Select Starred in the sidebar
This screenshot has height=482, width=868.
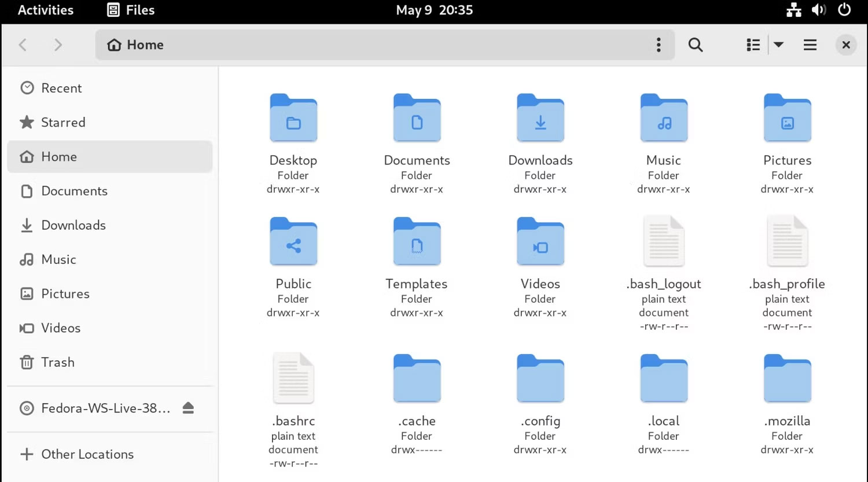tap(110, 122)
